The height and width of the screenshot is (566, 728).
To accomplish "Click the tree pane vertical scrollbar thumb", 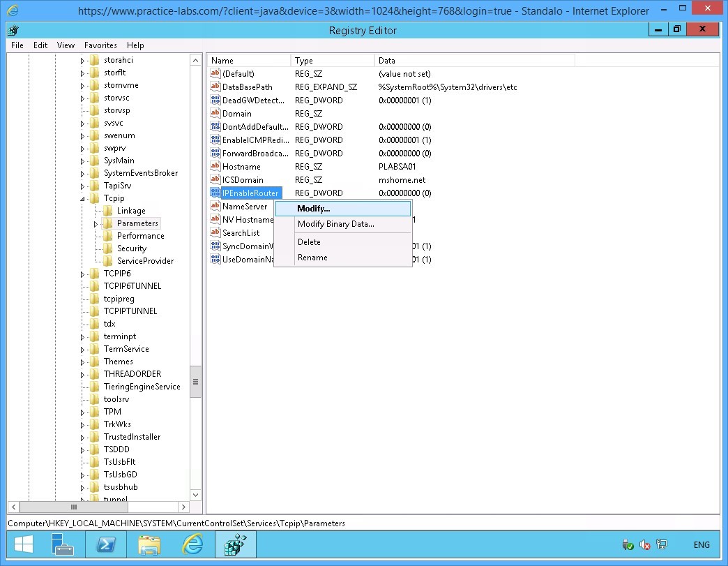I will pyautogui.click(x=195, y=382).
